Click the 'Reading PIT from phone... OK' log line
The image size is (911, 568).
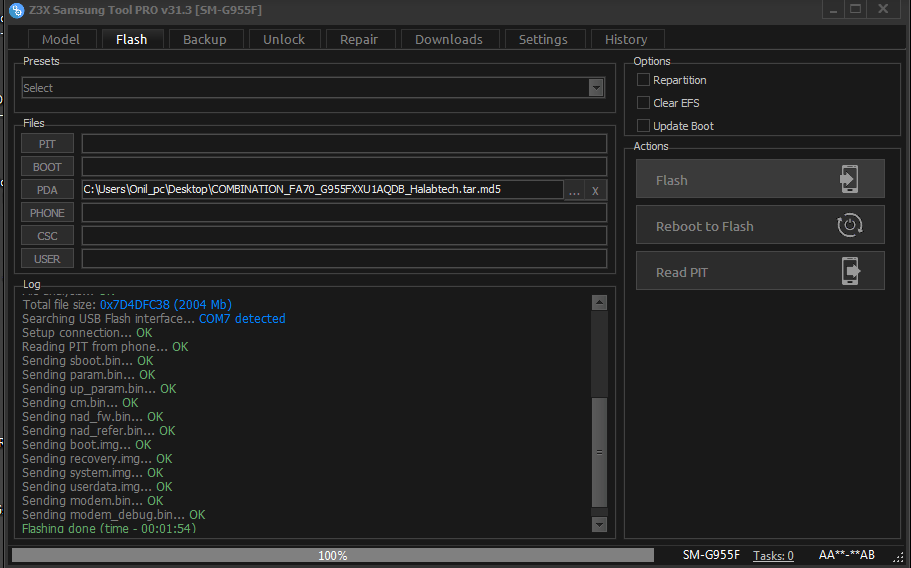coord(105,347)
